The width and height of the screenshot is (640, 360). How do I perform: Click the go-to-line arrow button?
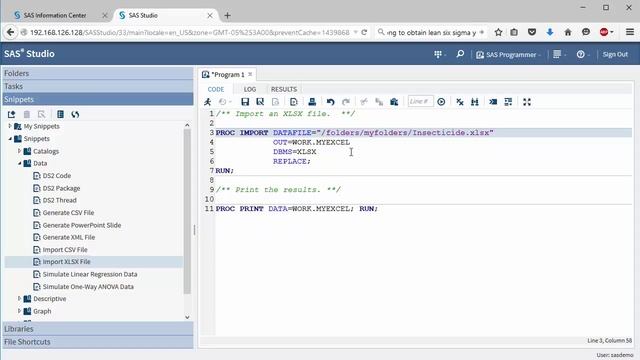(x=441, y=102)
